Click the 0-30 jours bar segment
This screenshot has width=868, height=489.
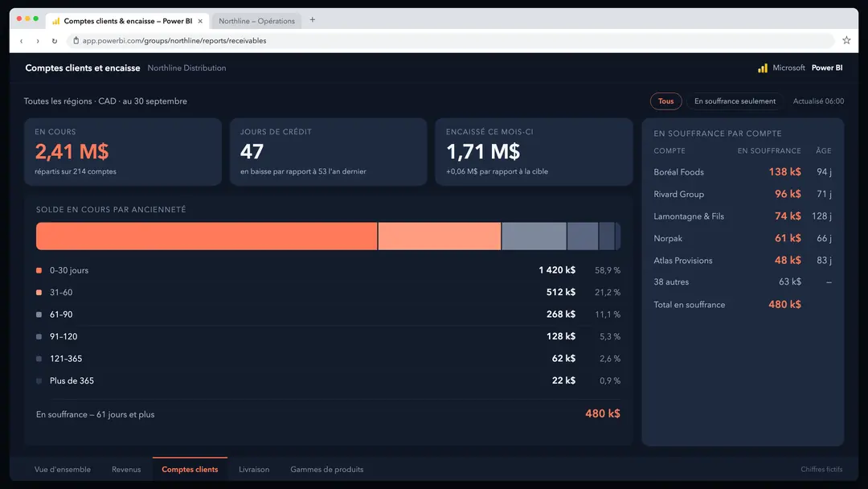[207, 236]
